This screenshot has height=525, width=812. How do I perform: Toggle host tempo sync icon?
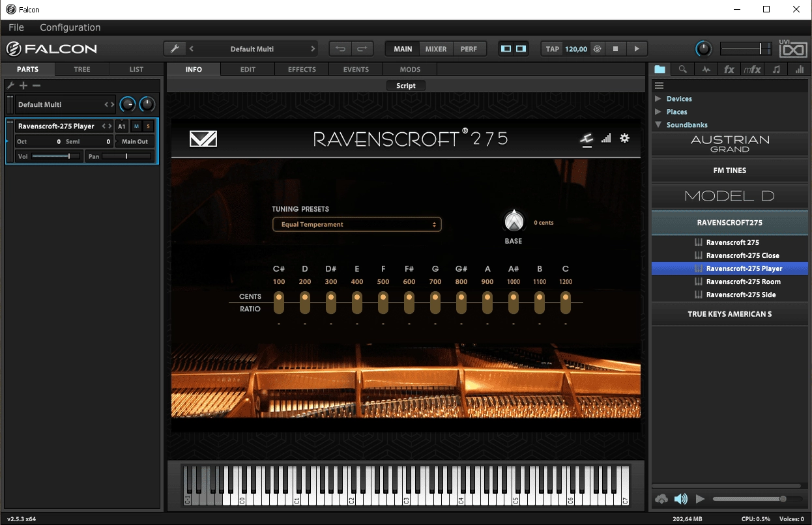point(598,49)
